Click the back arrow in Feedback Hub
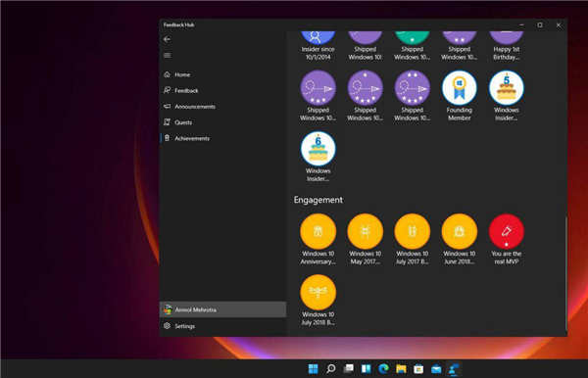The width and height of the screenshot is (588, 378). click(167, 39)
